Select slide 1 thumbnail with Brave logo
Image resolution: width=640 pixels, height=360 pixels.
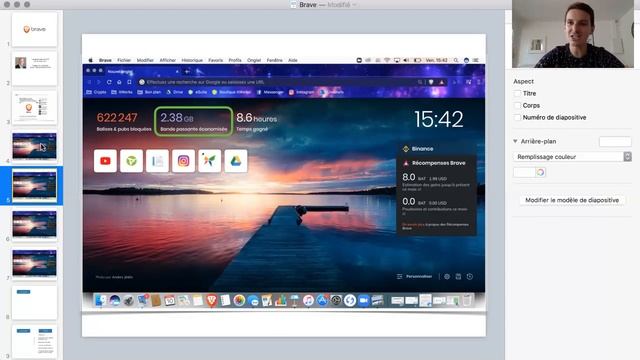[34, 29]
